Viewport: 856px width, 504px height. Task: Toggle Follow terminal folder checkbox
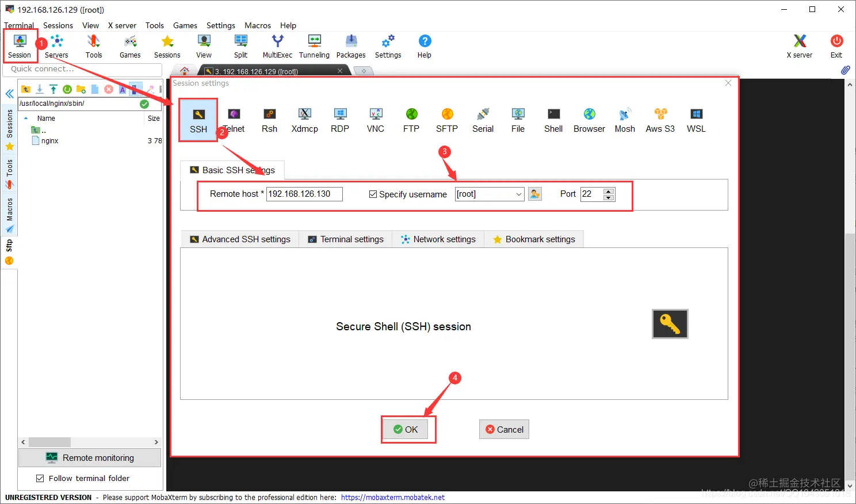pyautogui.click(x=40, y=478)
